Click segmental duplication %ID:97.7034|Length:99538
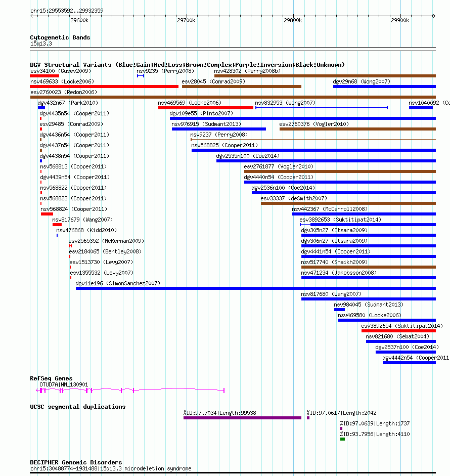This screenshot has height=476, width=450. tap(243, 418)
